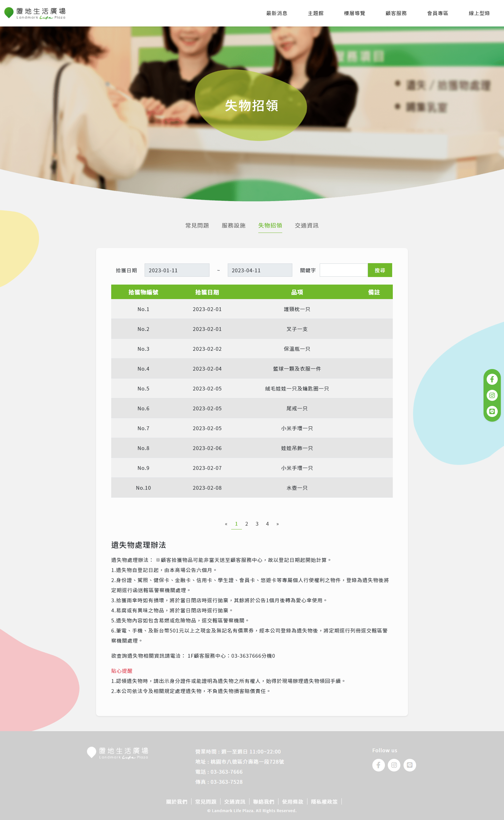Screen dimensions: 504x820
Task: Switch to the 交通資訊 tab
Action: (x=306, y=225)
